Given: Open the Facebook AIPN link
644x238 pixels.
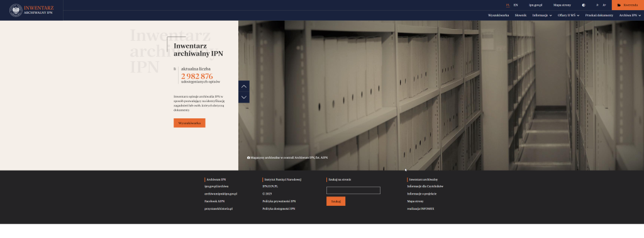Looking at the screenshot, I should [x=214, y=201].
